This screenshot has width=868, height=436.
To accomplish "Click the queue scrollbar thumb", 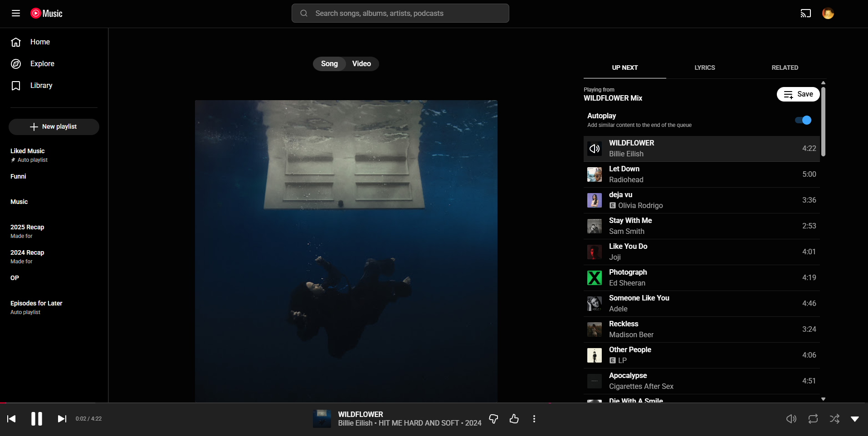I will point(823,121).
